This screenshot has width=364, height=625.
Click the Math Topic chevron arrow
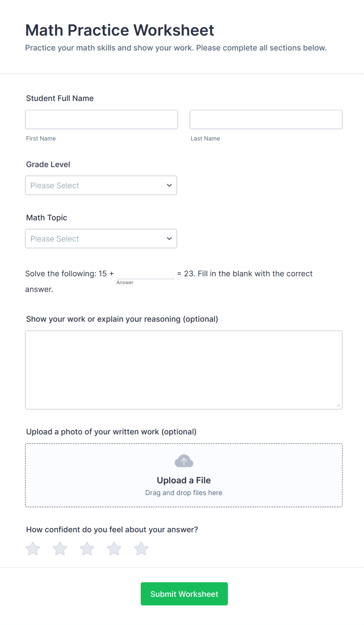coord(169,238)
